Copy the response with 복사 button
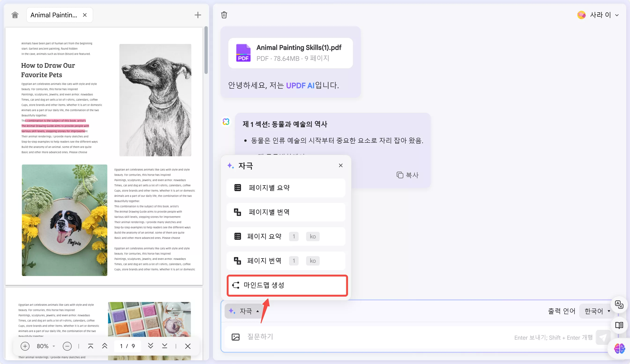 (x=408, y=175)
